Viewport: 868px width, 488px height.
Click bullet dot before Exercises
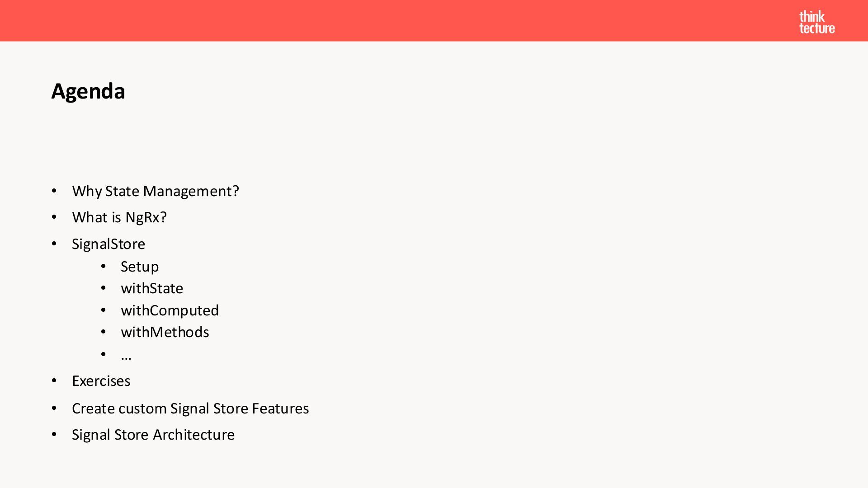(54, 381)
